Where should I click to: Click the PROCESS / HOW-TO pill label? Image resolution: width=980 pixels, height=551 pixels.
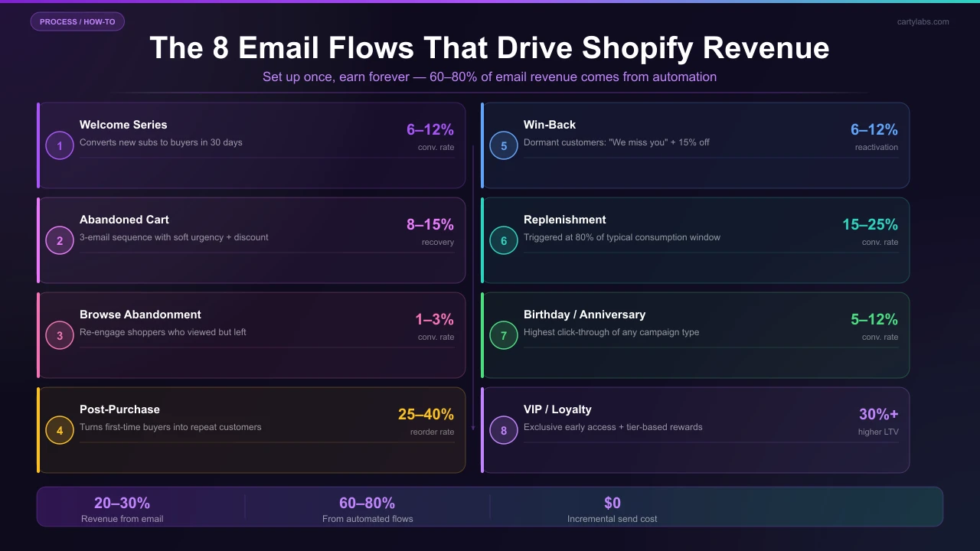(77, 21)
